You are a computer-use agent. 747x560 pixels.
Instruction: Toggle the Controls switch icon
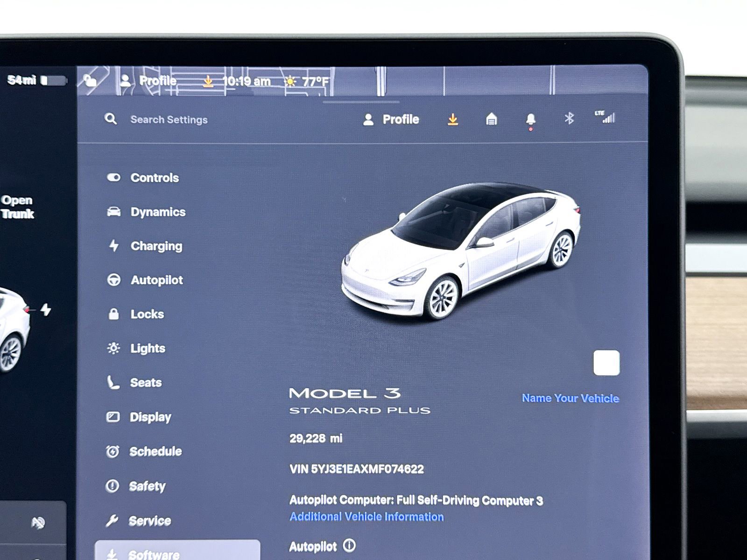coord(113,177)
